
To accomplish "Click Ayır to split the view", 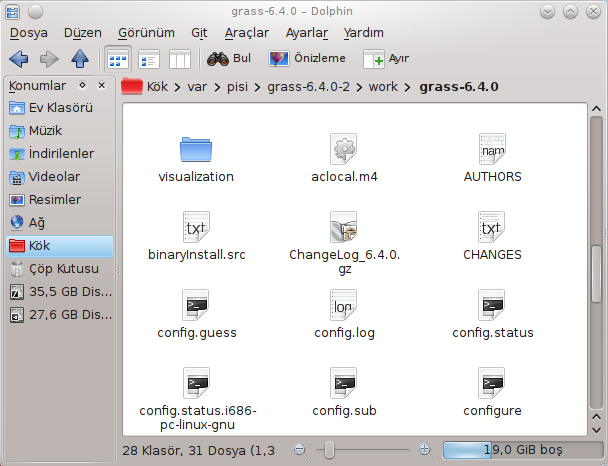I will tap(386, 59).
